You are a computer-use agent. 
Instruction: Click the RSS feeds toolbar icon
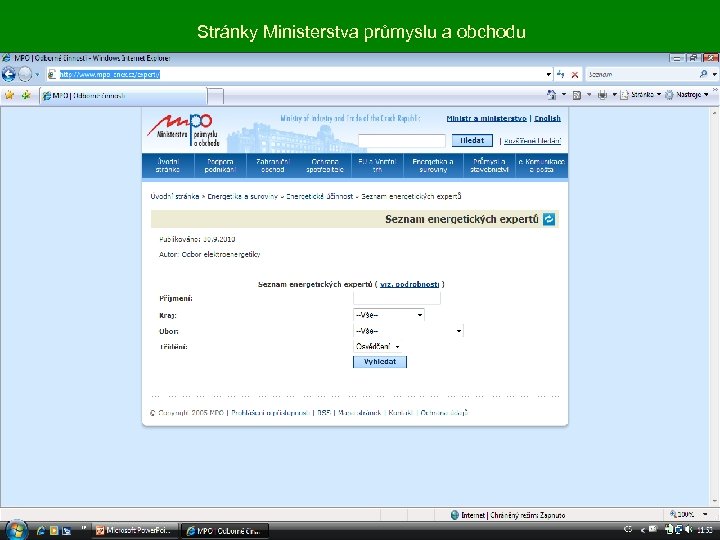pyautogui.click(x=577, y=95)
